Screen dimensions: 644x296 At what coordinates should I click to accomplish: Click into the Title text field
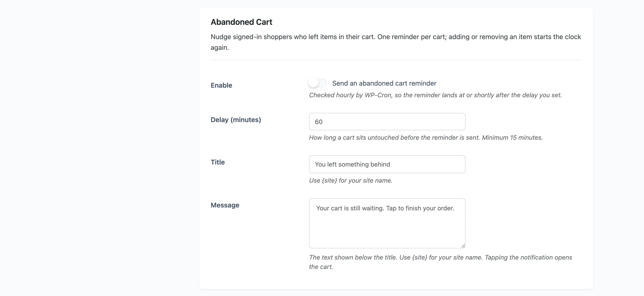tap(387, 164)
